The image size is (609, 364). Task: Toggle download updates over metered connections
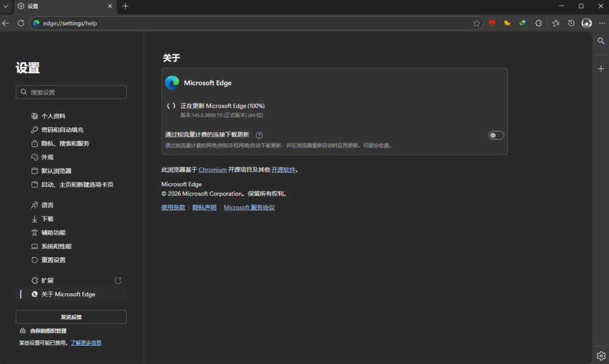(x=496, y=135)
